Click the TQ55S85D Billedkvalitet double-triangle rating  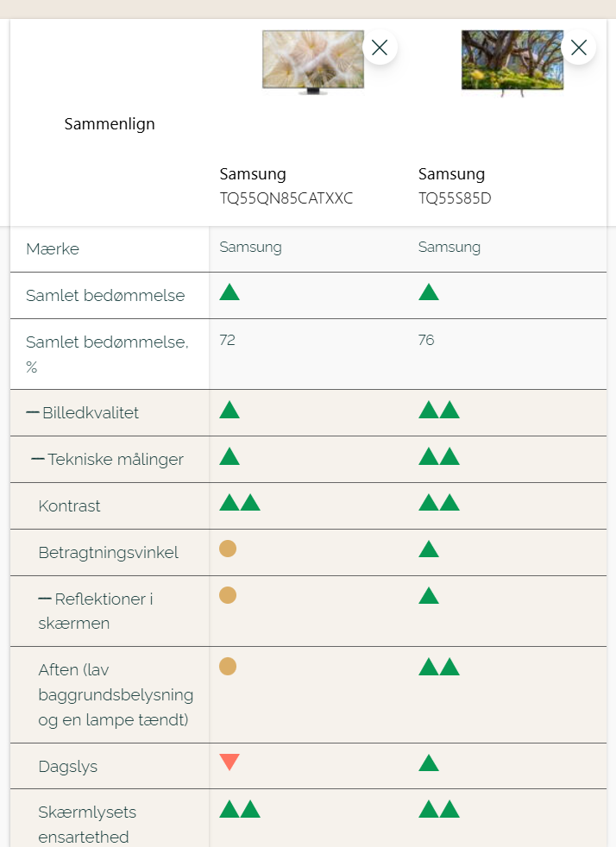click(x=438, y=410)
